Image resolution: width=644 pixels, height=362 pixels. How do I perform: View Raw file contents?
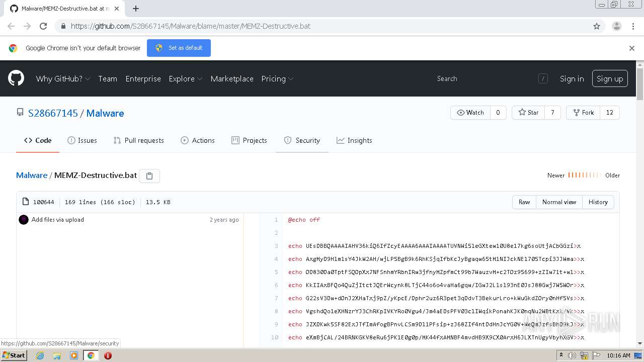coord(524,202)
